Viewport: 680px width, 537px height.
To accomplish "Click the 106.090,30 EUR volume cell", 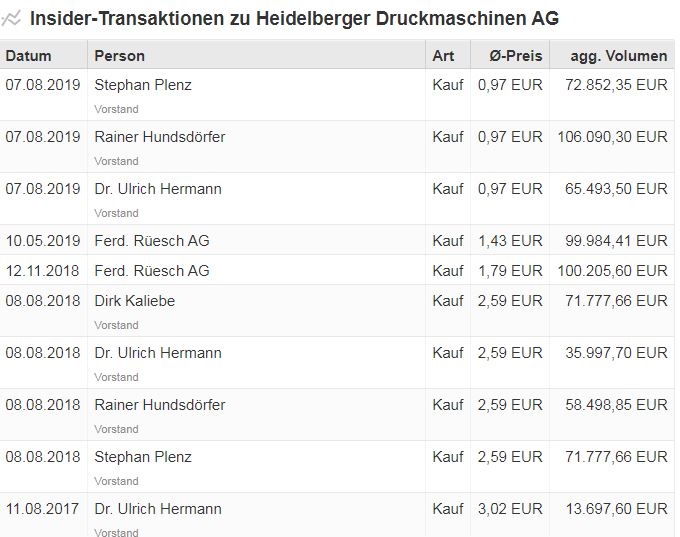I will pyautogui.click(x=613, y=137).
